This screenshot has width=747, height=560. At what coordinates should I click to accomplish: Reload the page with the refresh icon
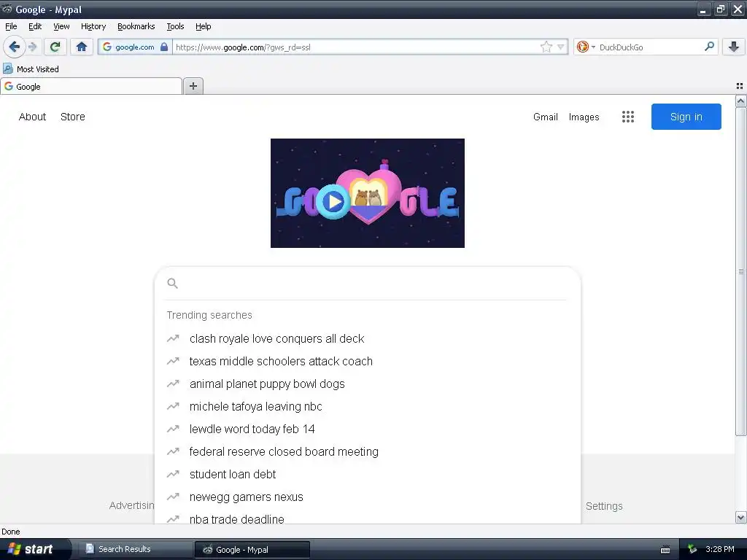click(x=55, y=47)
